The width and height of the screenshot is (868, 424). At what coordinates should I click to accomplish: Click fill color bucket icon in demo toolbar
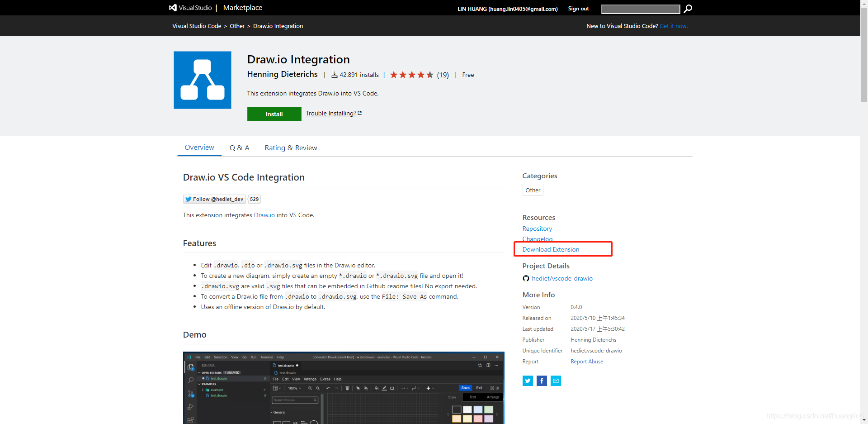point(377,388)
